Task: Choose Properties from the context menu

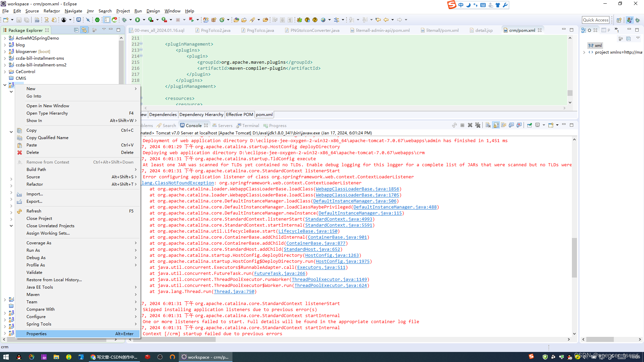Action: coord(37,334)
